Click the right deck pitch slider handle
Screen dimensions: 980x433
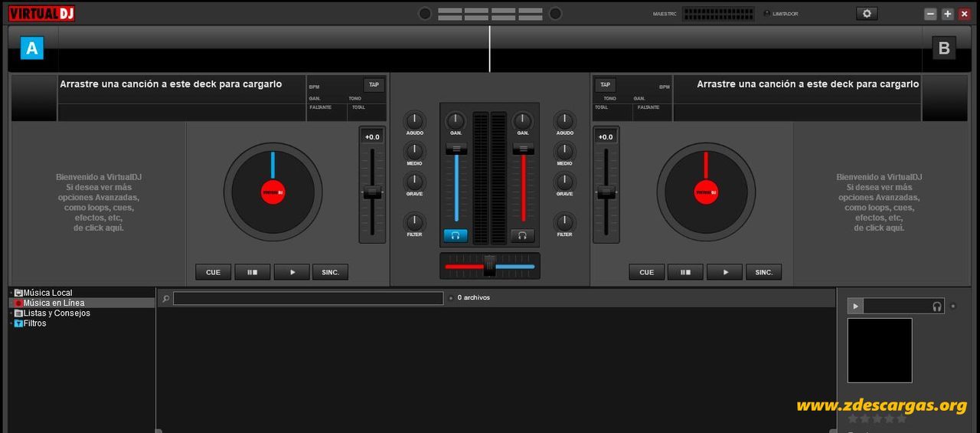coord(606,192)
